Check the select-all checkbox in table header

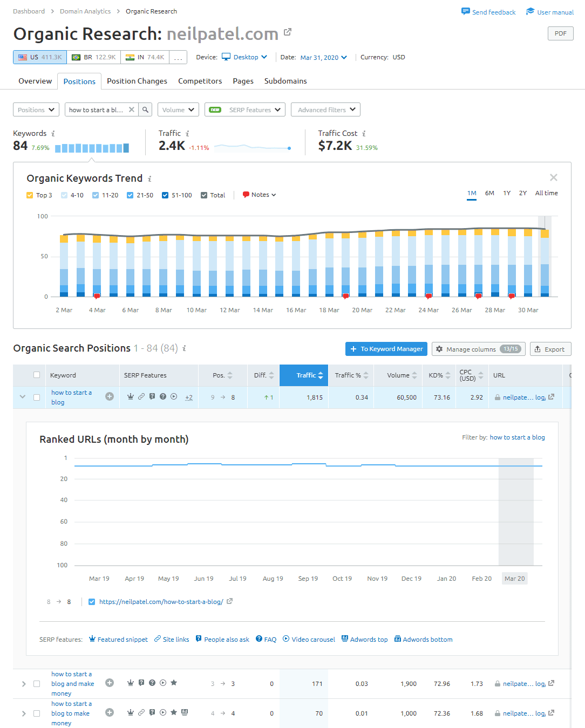click(x=37, y=375)
